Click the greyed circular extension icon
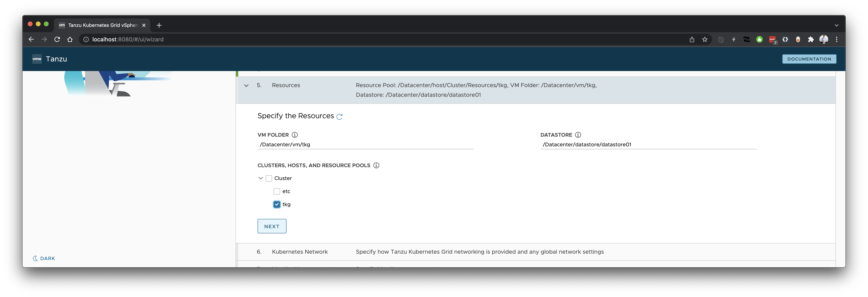Screen dimensions: 868x297 721,39
